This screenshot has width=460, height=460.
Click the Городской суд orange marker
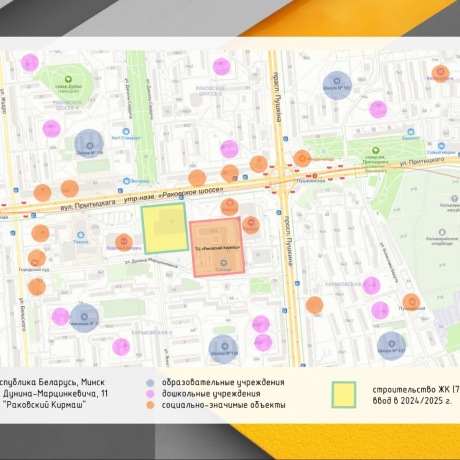pyautogui.click(x=36, y=258)
